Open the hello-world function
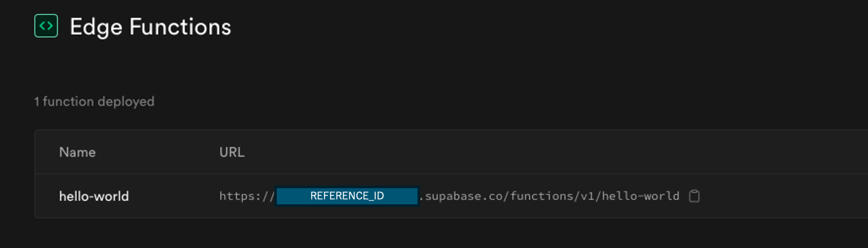The image size is (868, 248). 94,196
